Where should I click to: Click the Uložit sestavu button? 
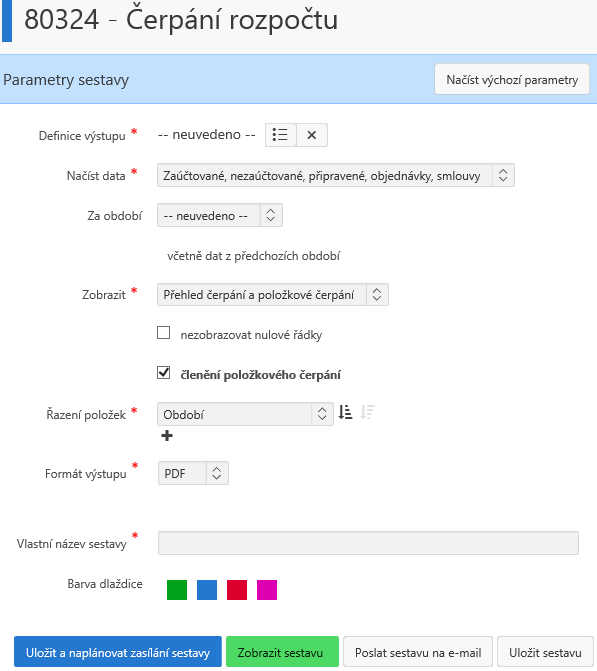(x=545, y=652)
